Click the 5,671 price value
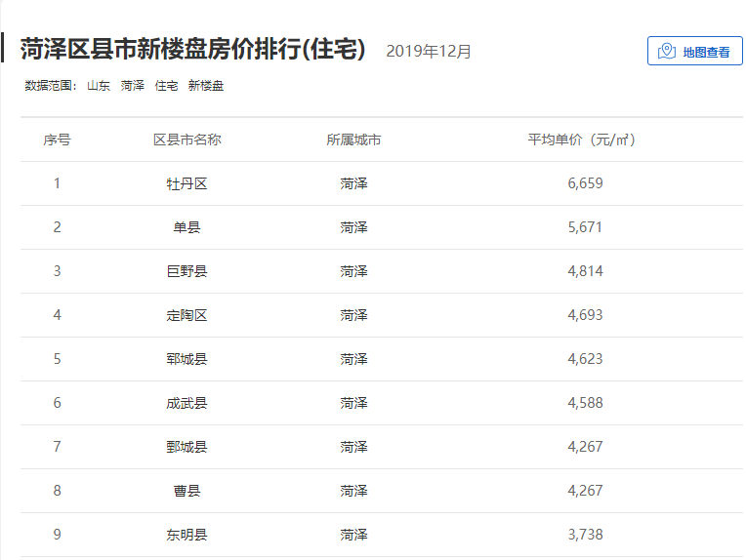 (585, 227)
